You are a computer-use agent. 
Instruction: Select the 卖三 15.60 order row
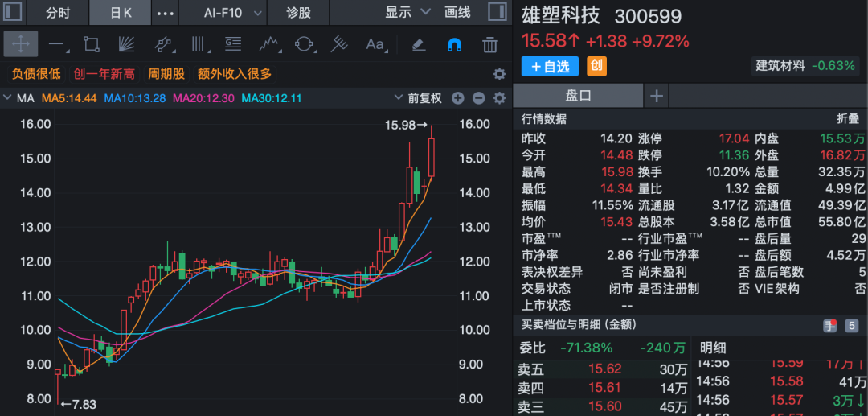point(602,407)
